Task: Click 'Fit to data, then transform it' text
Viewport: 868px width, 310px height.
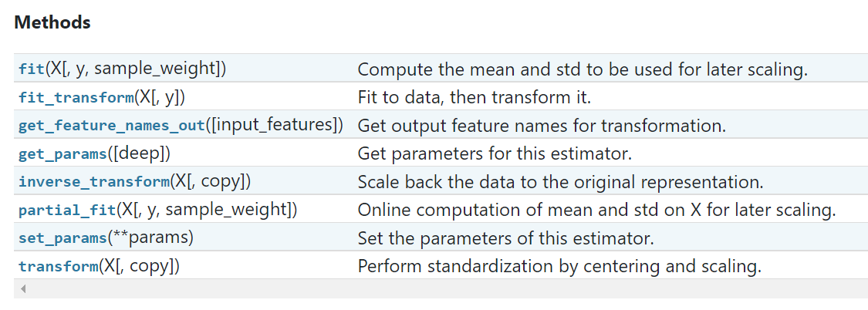Action: [475, 97]
